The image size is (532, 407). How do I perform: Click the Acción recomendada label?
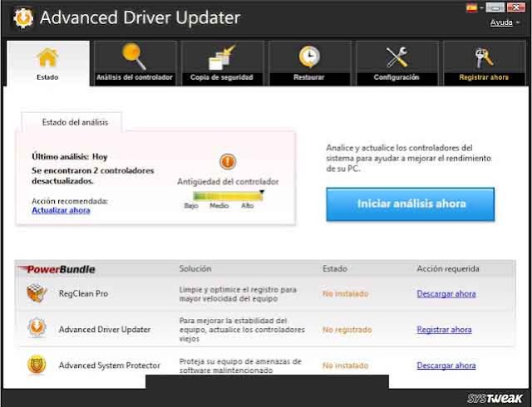tap(70, 201)
